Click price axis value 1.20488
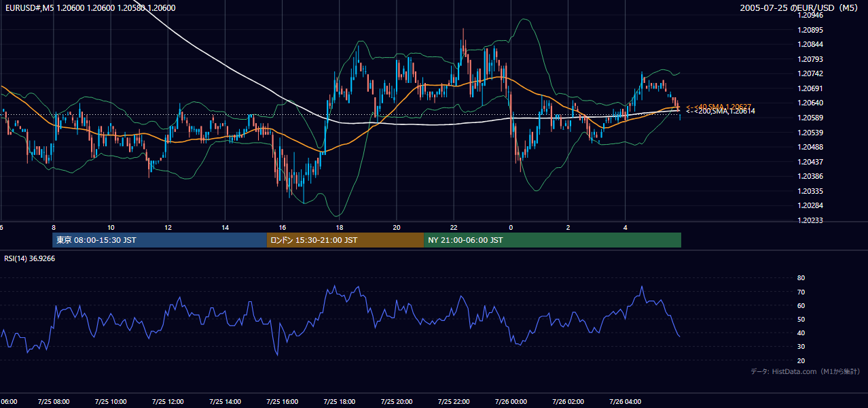 click(811, 147)
